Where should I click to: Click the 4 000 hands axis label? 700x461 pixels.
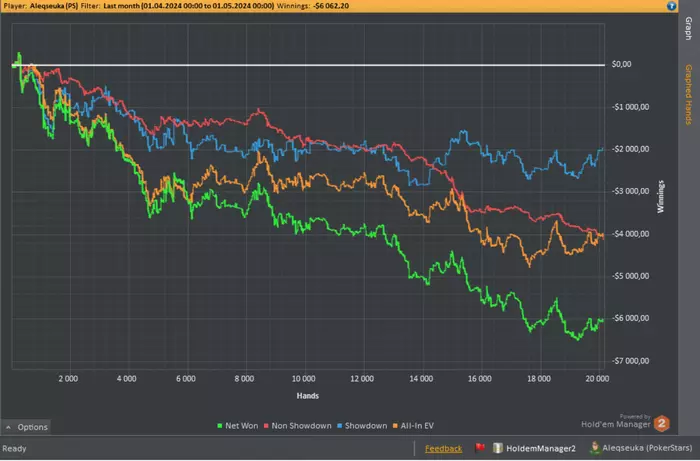(x=127, y=378)
